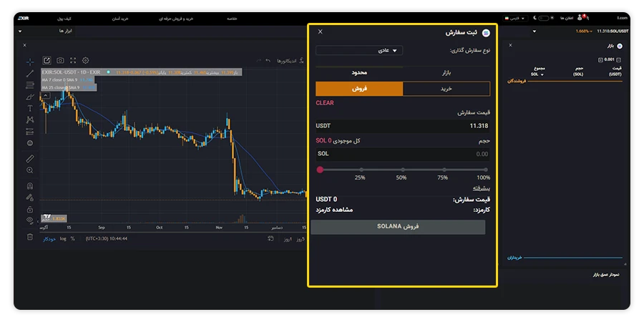Click the TradingView logo on the chart
The height and width of the screenshot is (322, 644).
[x=46, y=216]
